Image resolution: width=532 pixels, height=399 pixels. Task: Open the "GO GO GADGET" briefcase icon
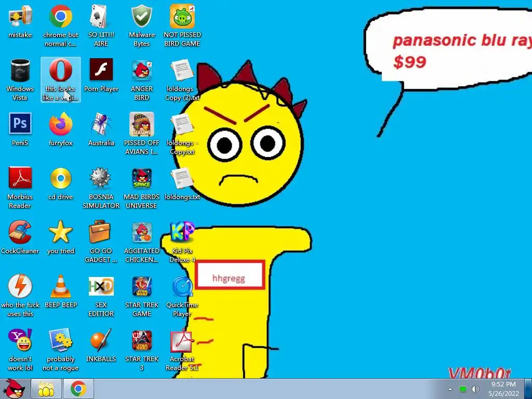pos(101,232)
